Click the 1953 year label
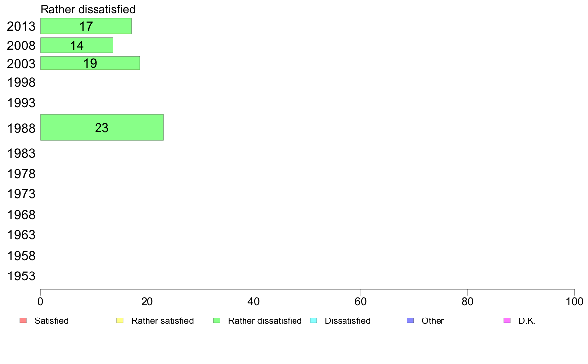588x364 pixels. (x=21, y=276)
